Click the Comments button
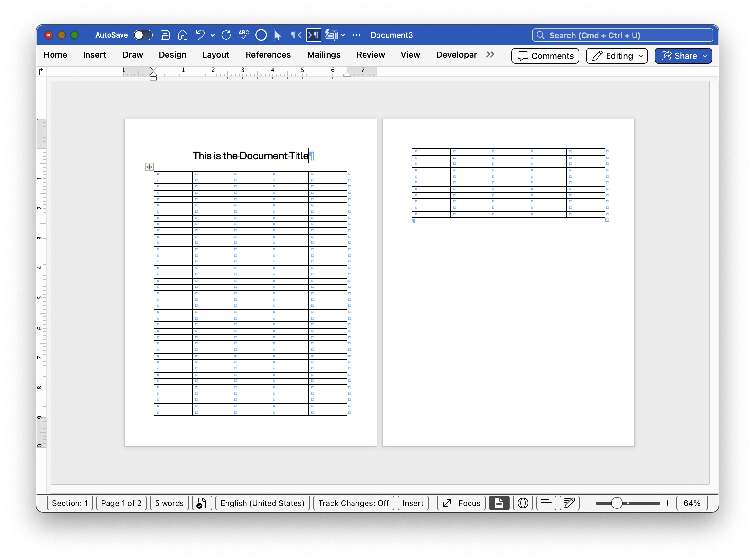Image resolution: width=755 pixels, height=560 pixels. (545, 56)
